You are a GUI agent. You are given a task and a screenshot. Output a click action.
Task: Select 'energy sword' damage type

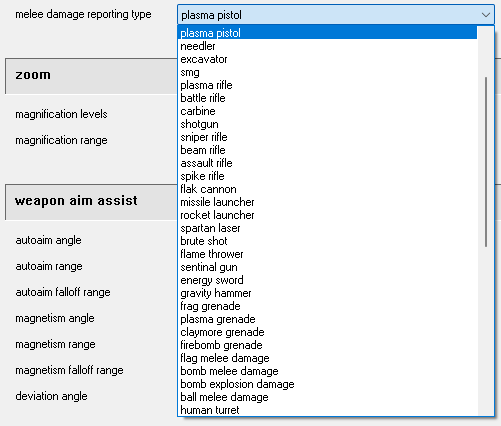click(328, 280)
